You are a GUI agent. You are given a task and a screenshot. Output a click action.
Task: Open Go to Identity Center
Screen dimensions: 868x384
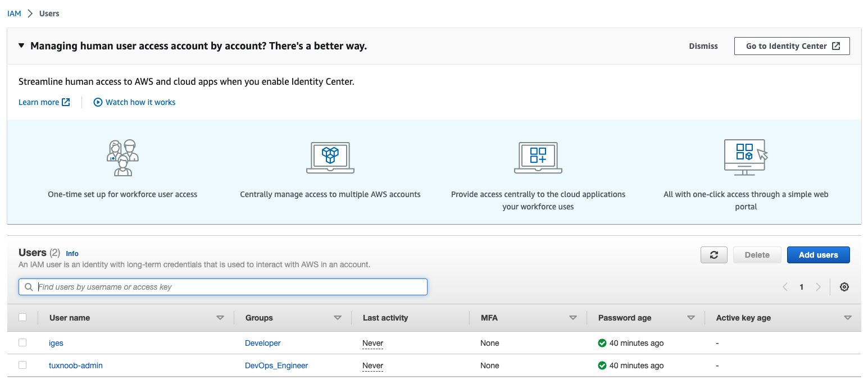(792, 46)
